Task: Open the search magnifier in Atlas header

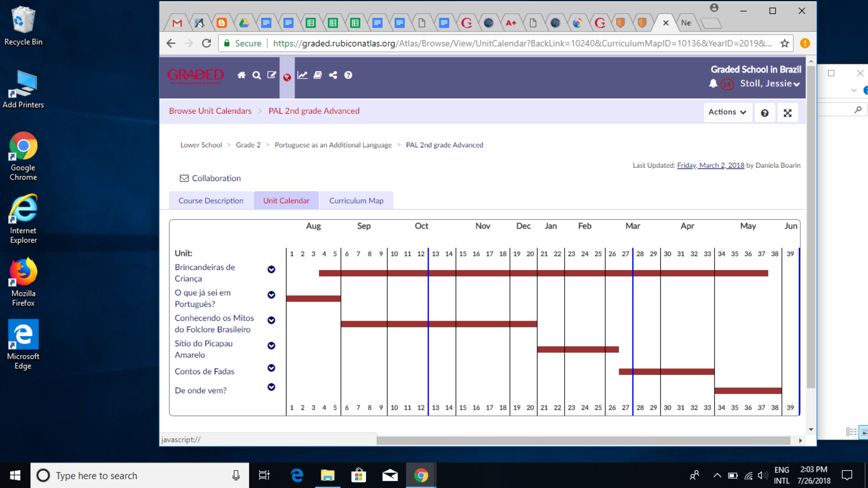Action: point(256,75)
